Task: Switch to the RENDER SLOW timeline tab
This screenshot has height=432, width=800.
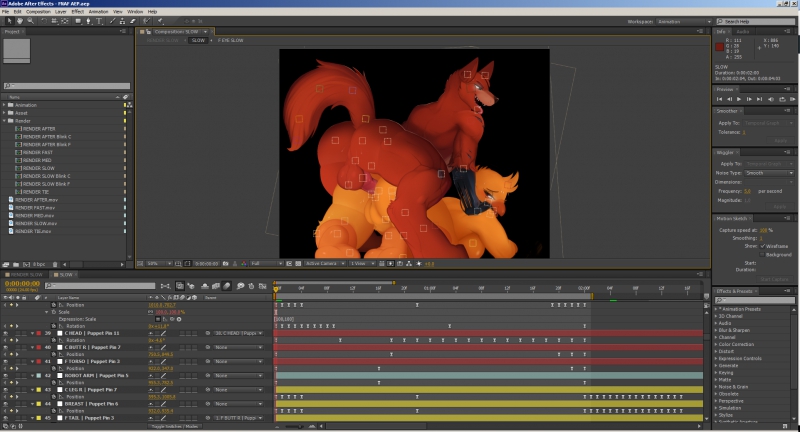Action: tap(25, 273)
